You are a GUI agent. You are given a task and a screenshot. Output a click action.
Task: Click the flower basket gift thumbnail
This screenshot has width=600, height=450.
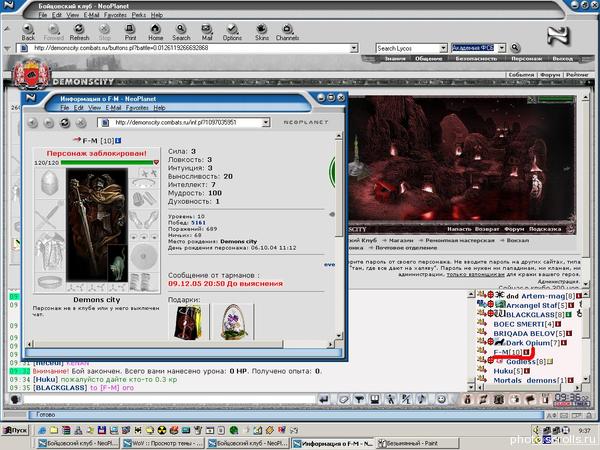pos(233,321)
